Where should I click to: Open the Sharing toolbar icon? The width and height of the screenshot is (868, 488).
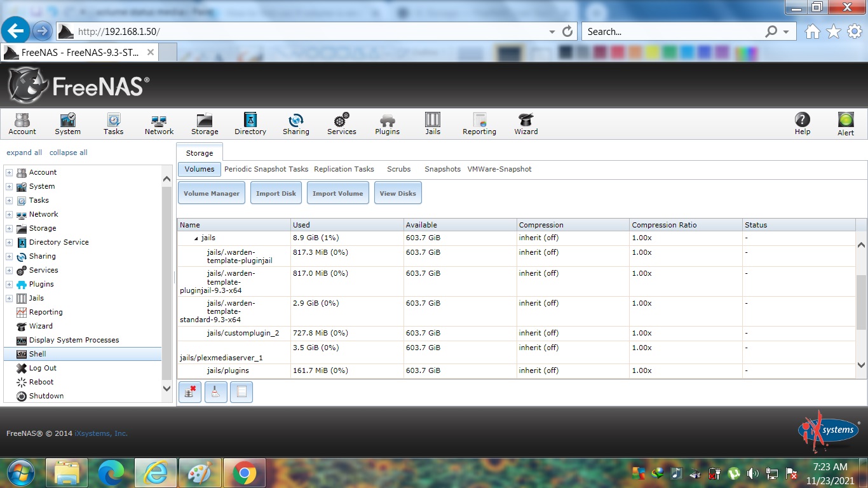coord(296,124)
